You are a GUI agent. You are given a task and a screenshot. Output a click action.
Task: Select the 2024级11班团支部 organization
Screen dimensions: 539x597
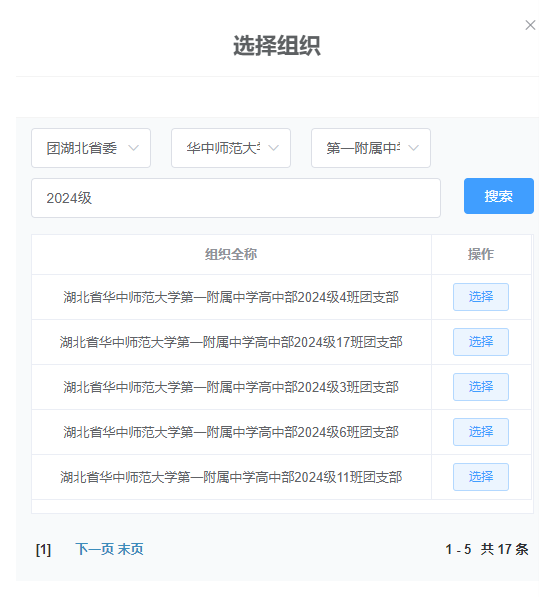[481, 477]
